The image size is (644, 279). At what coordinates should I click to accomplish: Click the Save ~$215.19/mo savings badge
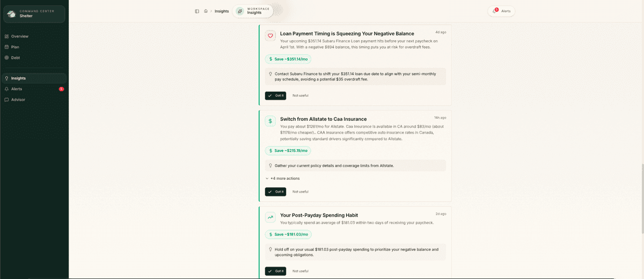(288, 151)
